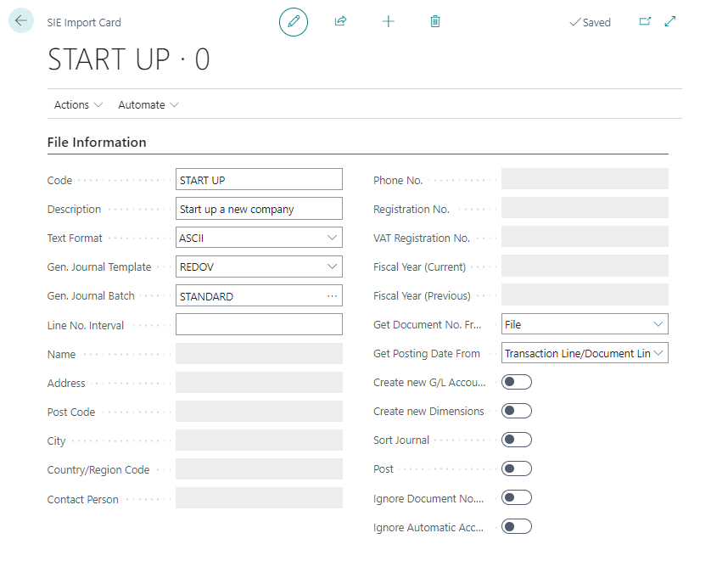This screenshot has height=561, width=728.
Task: Enable Ignore Document No. toggle
Action: coord(516,498)
